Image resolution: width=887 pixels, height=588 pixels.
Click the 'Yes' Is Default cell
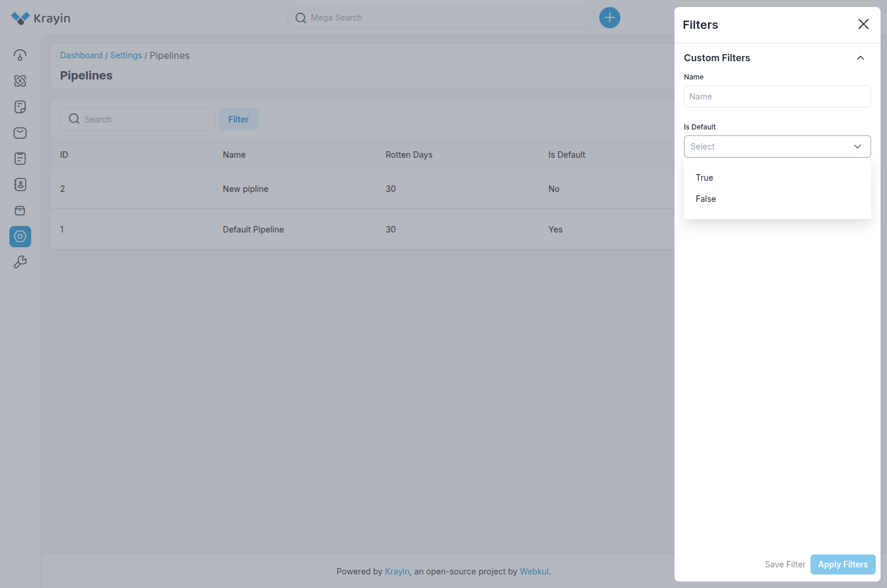pyautogui.click(x=556, y=230)
